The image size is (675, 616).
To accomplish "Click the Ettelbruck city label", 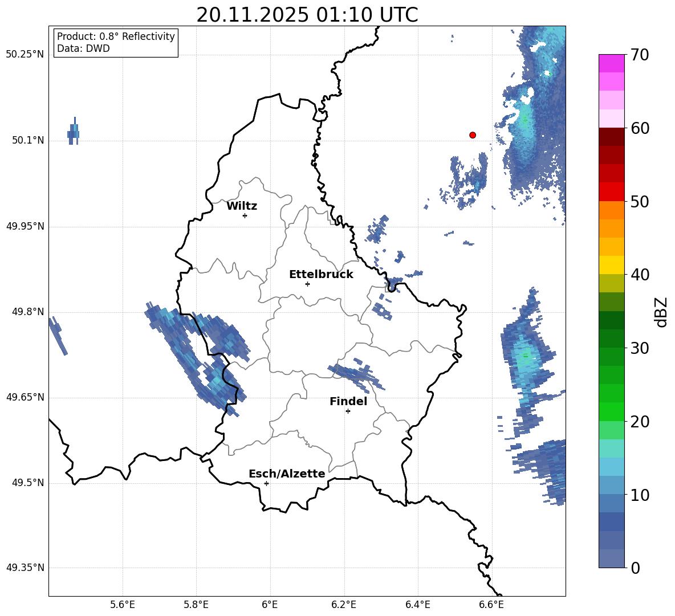I will (x=321, y=275).
